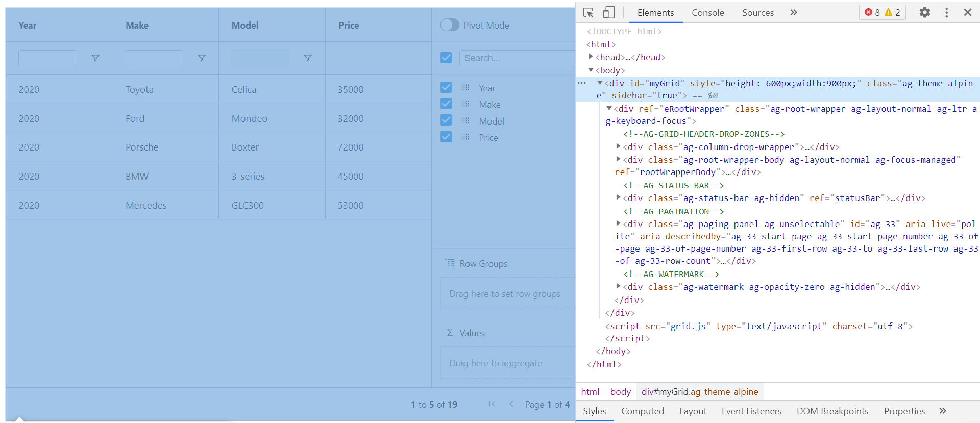Select the Styles pane tab

pos(595,411)
